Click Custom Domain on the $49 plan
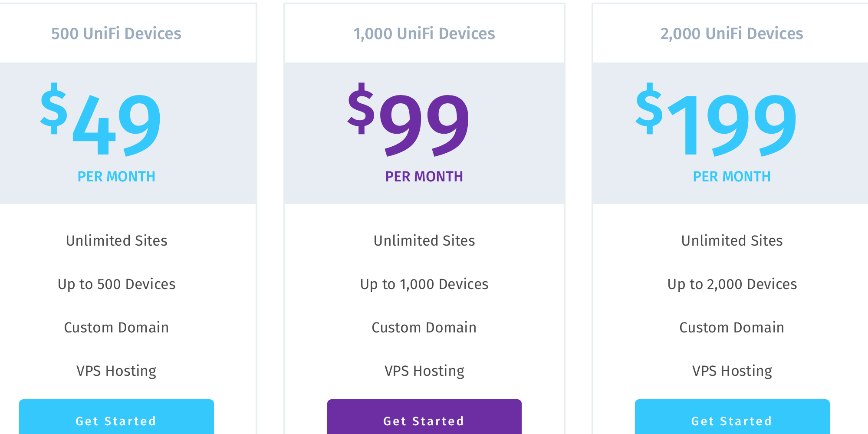This screenshot has width=868, height=434. pyautogui.click(x=116, y=328)
